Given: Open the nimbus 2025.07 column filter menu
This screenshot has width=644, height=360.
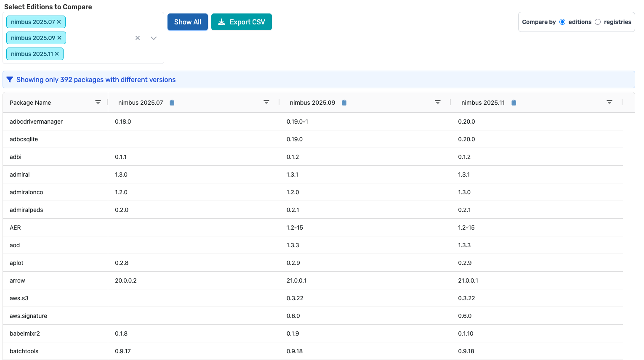Looking at the screenshot, I should tap(266, 103).
